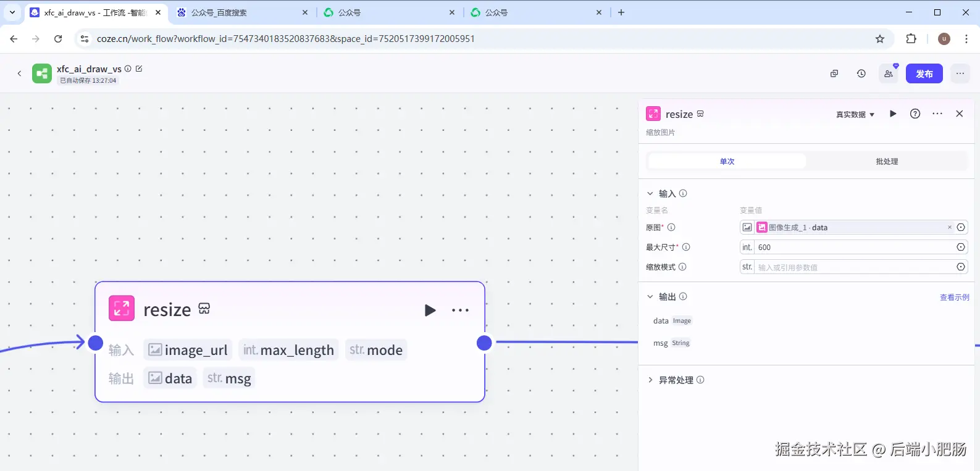Open a new browser tab
980x471 pixels.
(x=621, y=12)
